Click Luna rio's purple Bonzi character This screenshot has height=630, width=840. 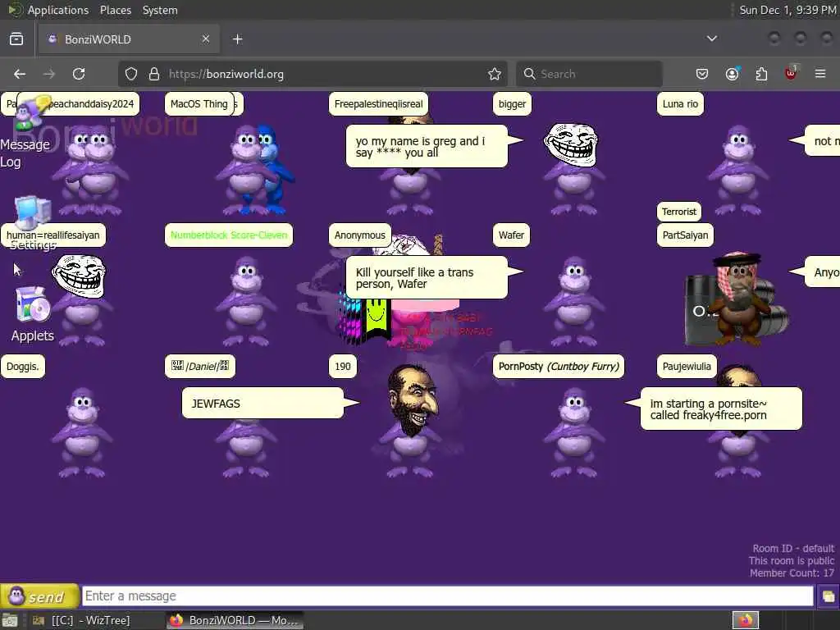738,171
